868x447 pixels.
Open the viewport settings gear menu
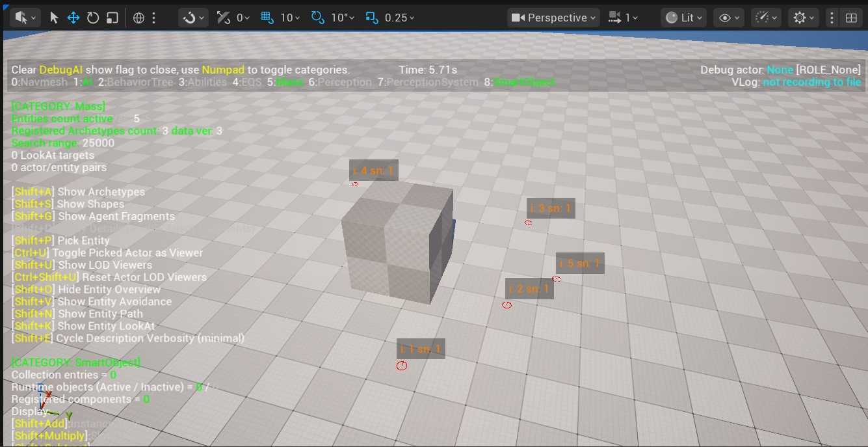coord(804,18)
